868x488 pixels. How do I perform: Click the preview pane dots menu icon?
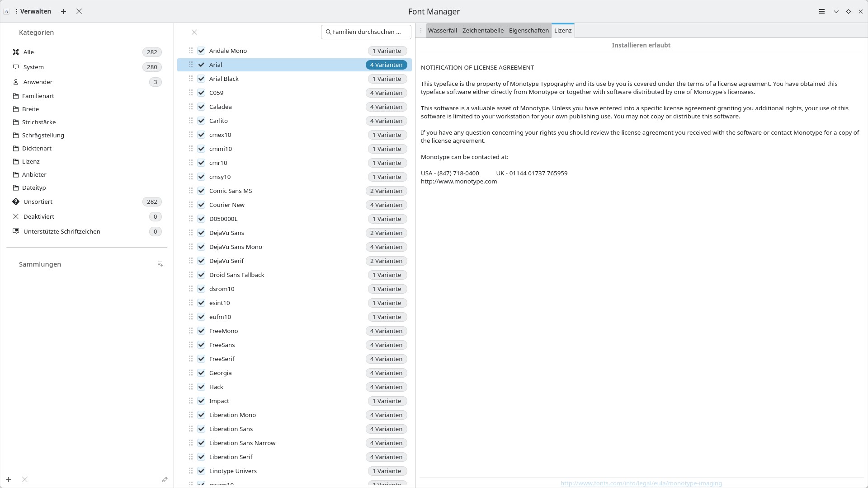(x=421, y=30)
